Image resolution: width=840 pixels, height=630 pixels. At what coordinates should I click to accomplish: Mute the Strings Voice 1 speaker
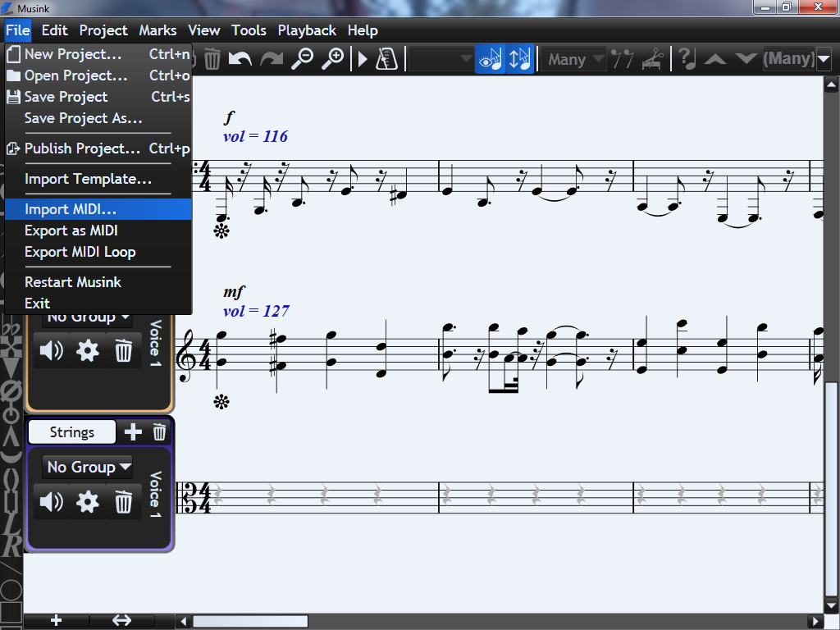51,501
